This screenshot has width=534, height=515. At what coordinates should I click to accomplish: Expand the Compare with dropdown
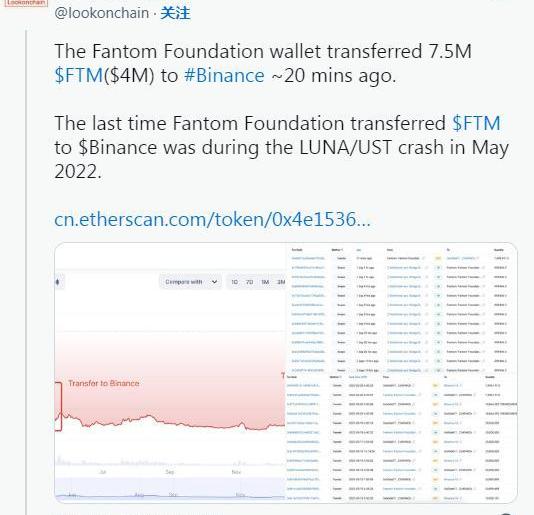tap(190, 282)
